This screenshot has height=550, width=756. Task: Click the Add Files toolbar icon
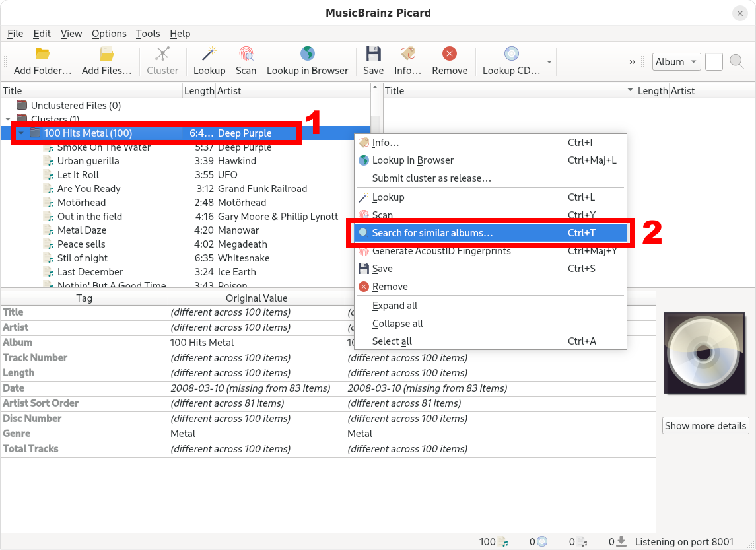click(x=106, y=55)
